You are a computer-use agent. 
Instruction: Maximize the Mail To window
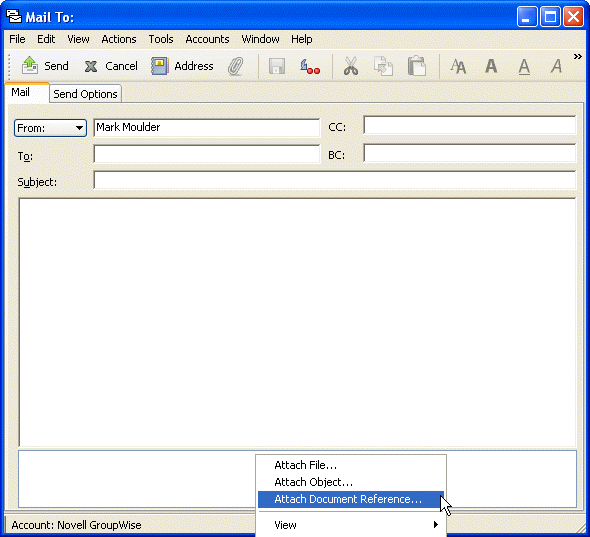(x=550, y=17)
